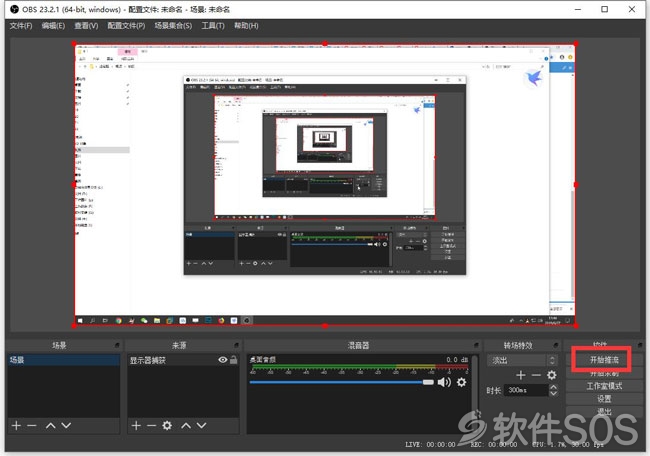Viewport: 650px width, 456px height.
Task: Click 开始推流 to start streaming
Action: click(604, 360)
